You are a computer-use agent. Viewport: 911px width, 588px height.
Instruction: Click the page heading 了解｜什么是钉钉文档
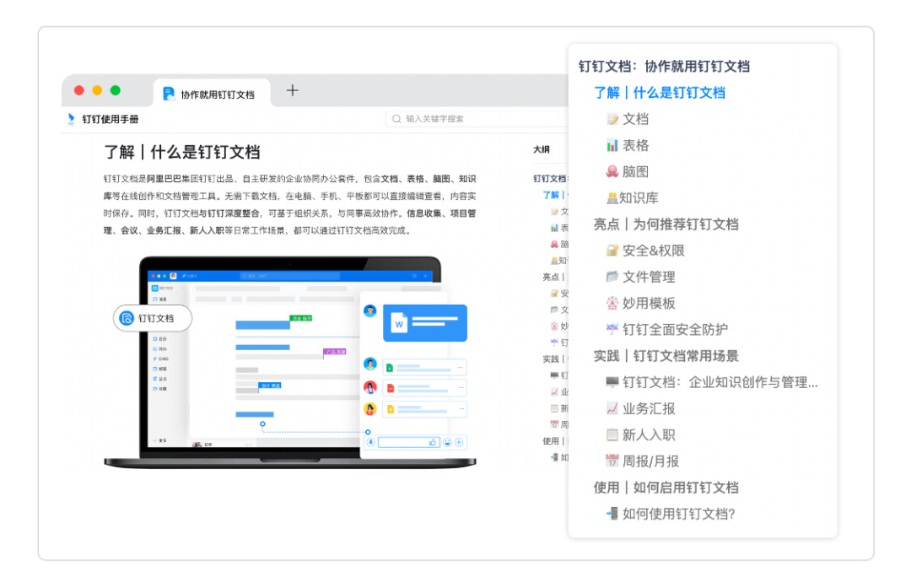pyautogui.click(x=182, y=152)
